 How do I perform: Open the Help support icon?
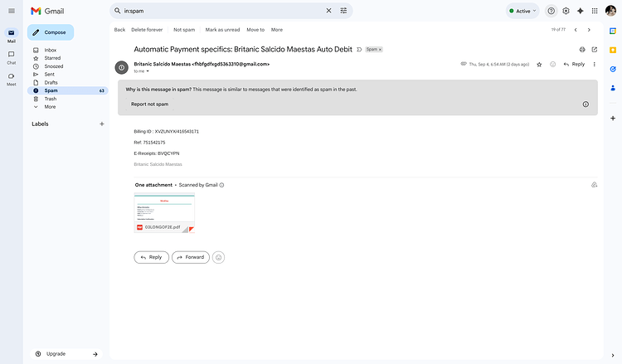[551, 11]
